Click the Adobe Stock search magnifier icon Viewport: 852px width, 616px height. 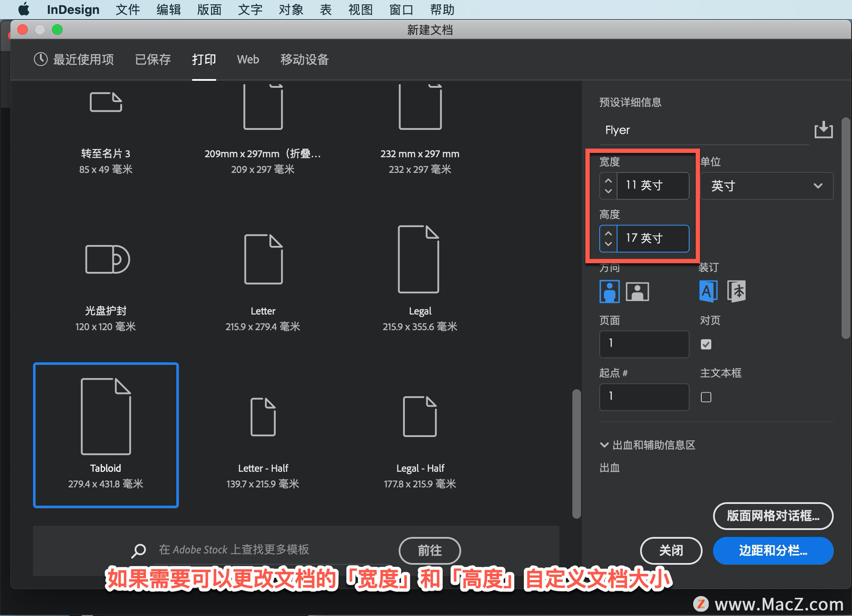click(x=139, y=550)
